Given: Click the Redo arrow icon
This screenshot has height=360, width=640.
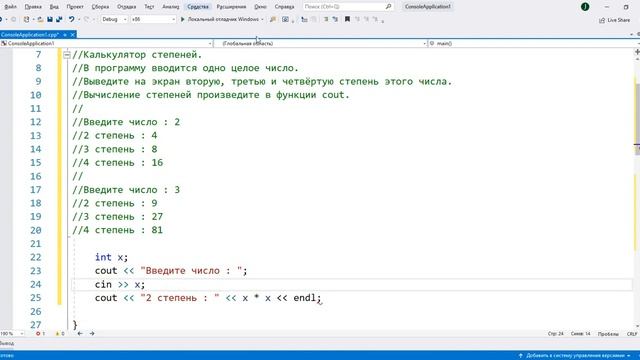Looking at the screenshot, I should point(86,19).
